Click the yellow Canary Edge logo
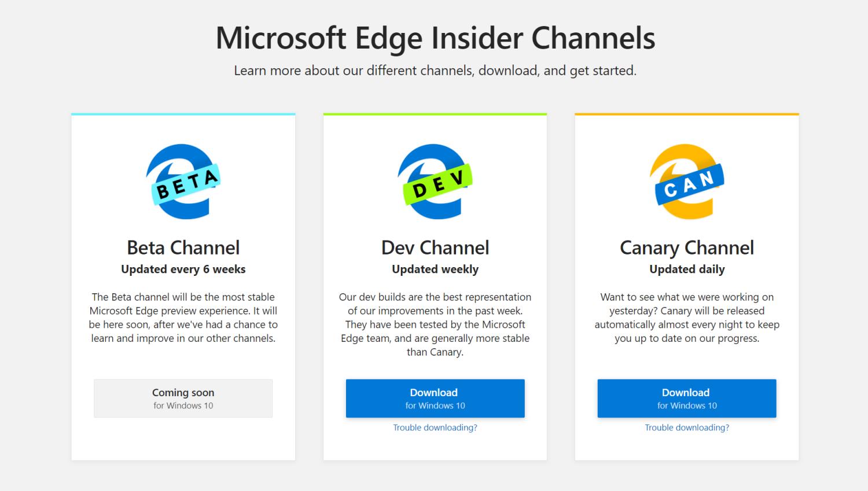868x491 pixels. 686,182
